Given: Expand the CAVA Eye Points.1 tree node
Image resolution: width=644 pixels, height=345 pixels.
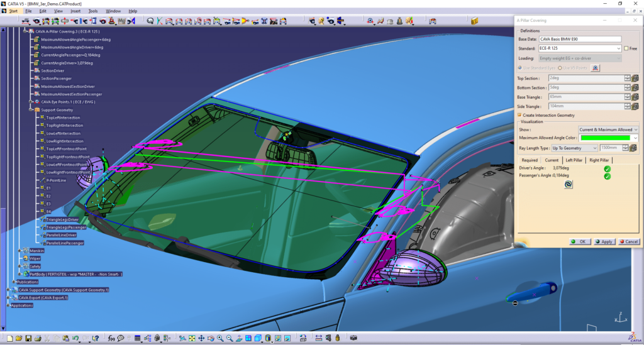Looking at the screenshot, I should [x=30, y=102].
